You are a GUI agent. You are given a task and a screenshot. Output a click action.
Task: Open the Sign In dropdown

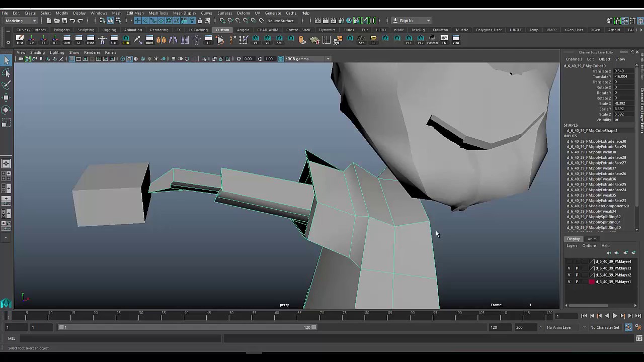click(x=412, y=21)
